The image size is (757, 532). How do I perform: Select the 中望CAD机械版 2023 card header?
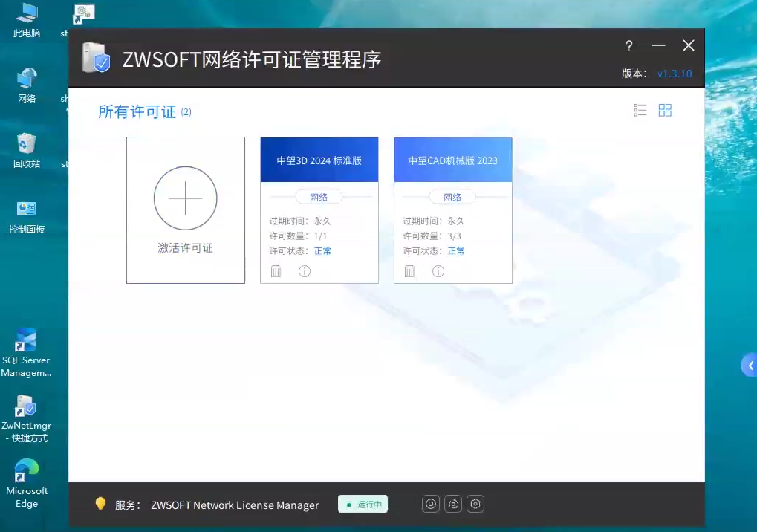[x=453, y=160]
